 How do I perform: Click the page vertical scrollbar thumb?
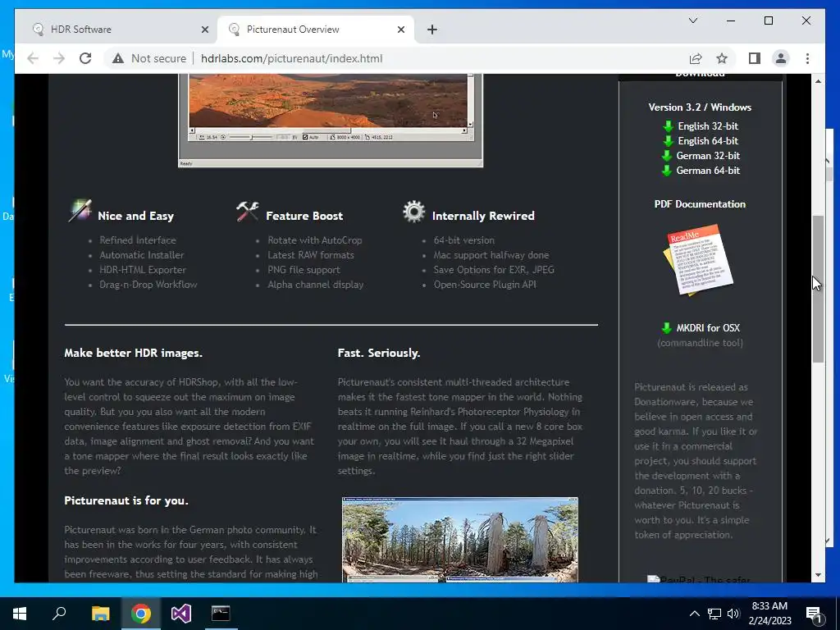[x=818, y=290]
